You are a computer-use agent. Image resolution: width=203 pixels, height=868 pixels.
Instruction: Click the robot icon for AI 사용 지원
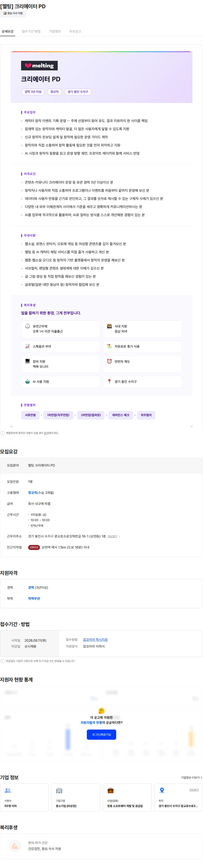coord(28,381)
